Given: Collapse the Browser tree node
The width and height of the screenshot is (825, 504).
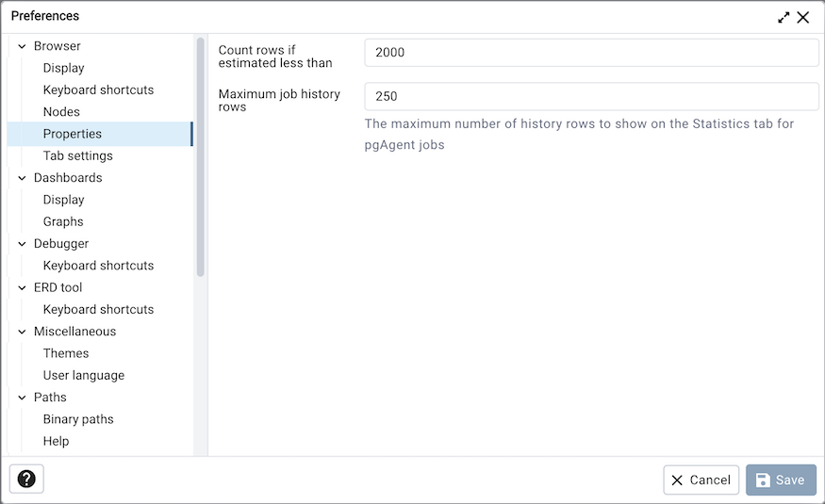Looking at the screenshot, I should tap(22, 46).
